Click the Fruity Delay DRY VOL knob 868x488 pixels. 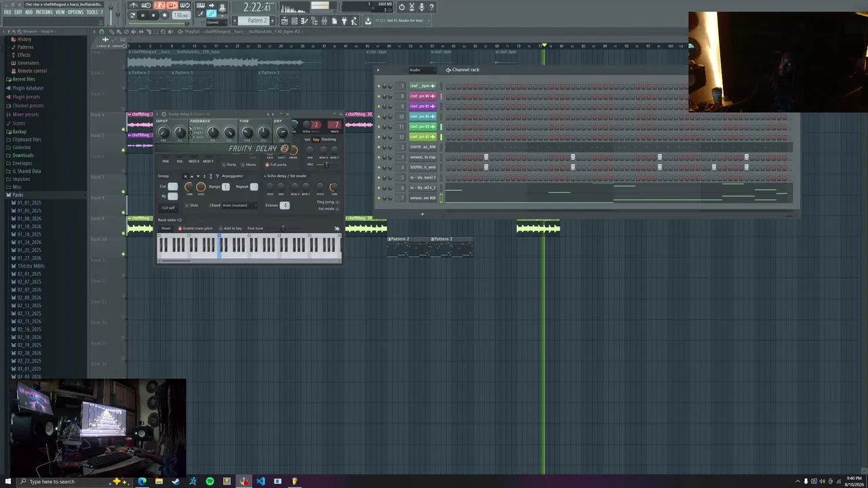point(282,132)
